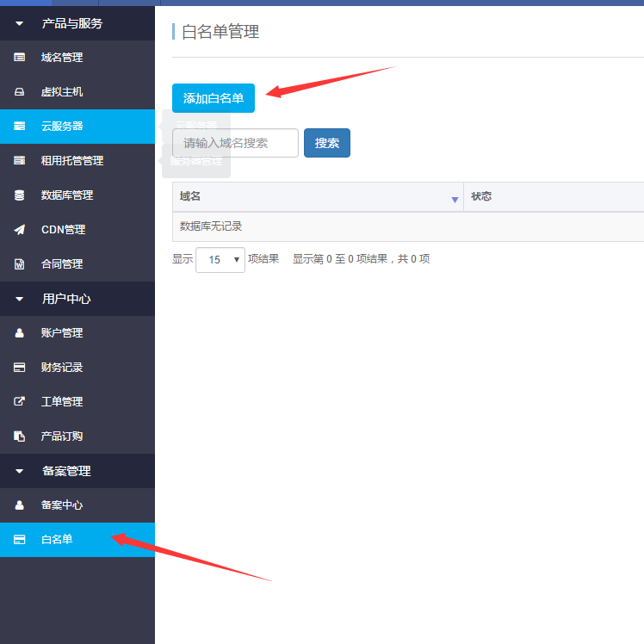Click the 添加白名单 button
Image resolution: width=644 pixels, height=644 pixels.
[214, 98]
